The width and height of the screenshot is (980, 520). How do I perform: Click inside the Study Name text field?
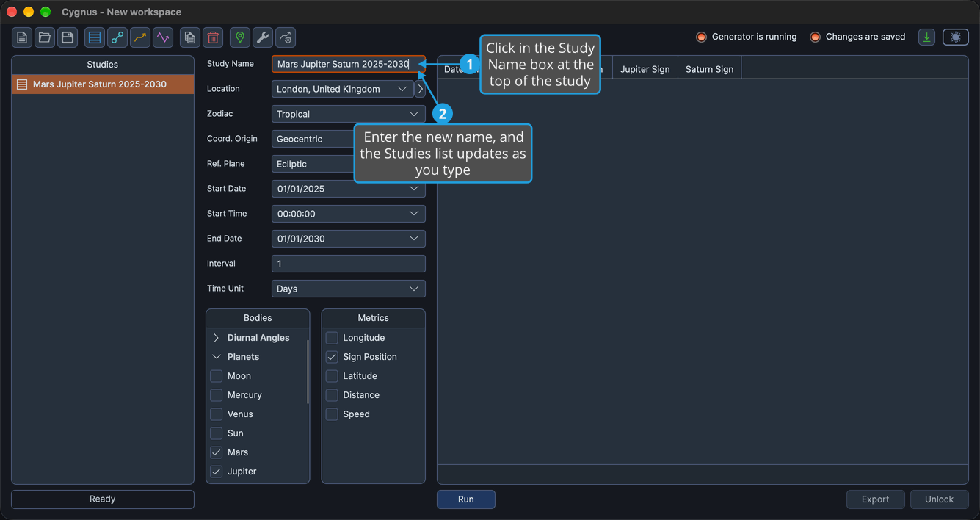[x=349, y=64]
